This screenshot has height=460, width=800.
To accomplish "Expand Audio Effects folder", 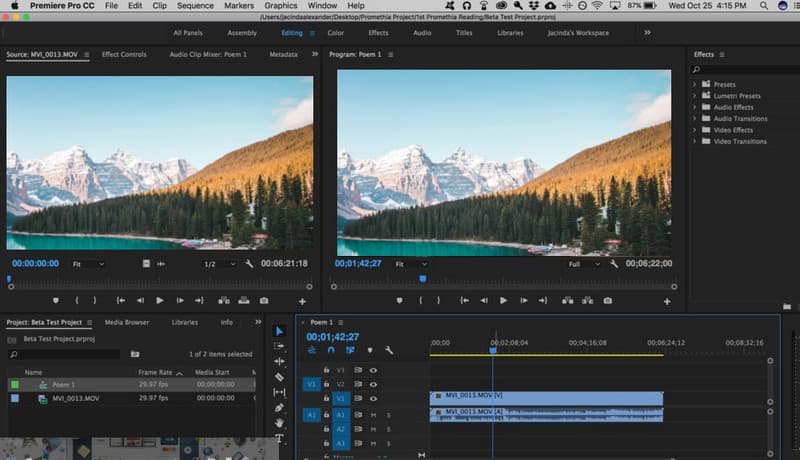I will tap(694, 107).
